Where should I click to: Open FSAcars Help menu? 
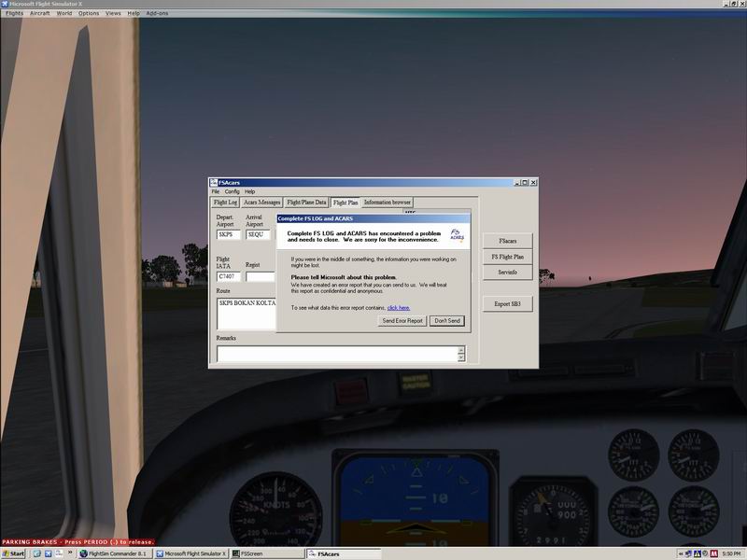(249, 191)
